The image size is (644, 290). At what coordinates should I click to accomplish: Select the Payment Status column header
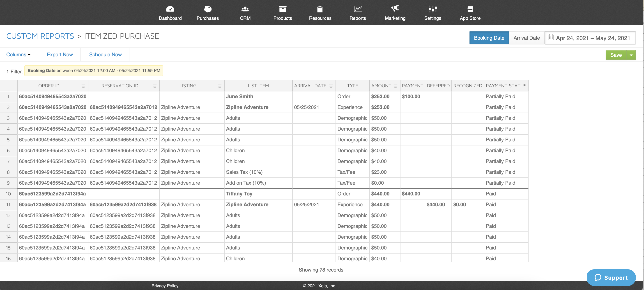tap(506, 86)
